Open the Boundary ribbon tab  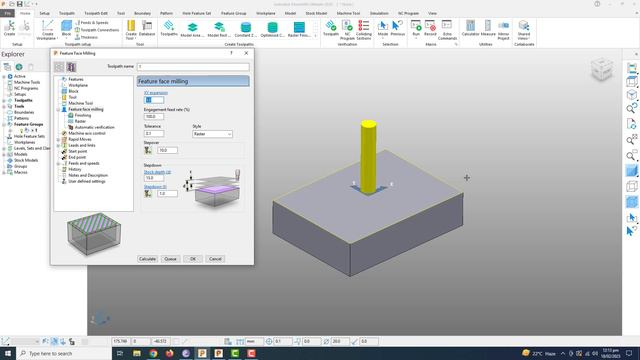point(142,13)
